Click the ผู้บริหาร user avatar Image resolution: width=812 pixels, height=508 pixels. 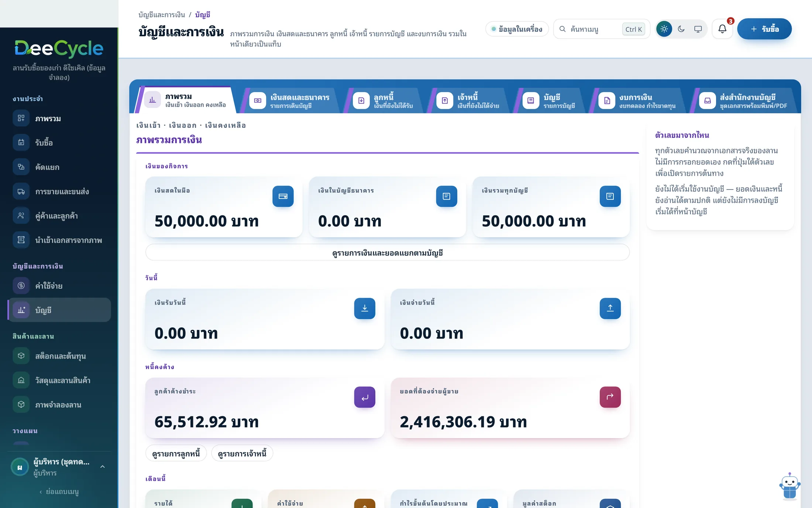click(x=20, y=467)
